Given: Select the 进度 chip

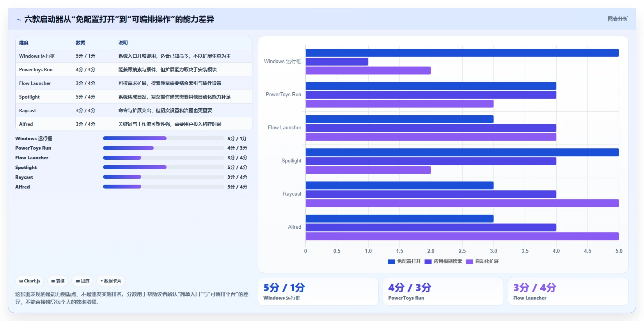Looking at the screenshot, I should [x=82, y=281].
